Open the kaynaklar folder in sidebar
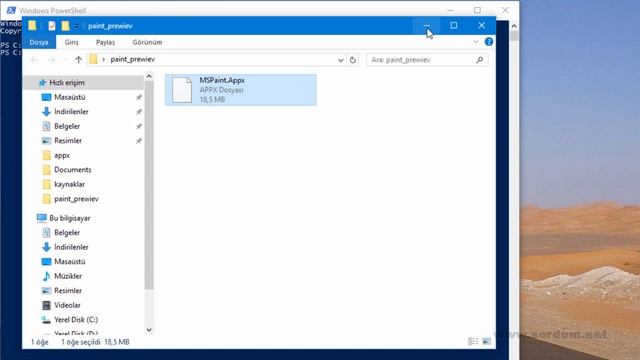 tap(69, 184)
